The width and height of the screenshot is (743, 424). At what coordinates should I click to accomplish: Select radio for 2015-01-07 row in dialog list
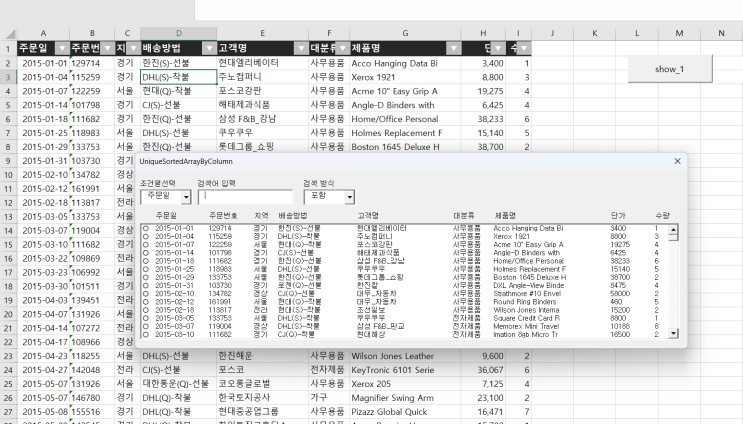click(146, 244)
